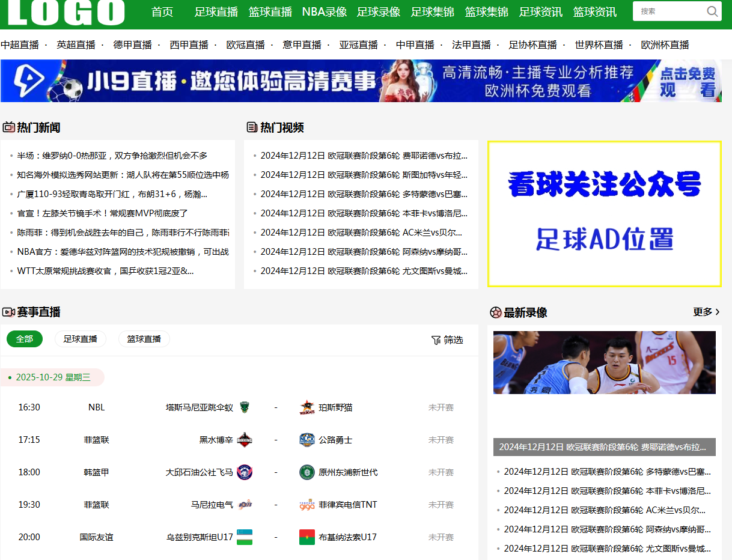Click the magnifier search icon
This screenshot has height=560, width=732.
(x=712, y=11)
